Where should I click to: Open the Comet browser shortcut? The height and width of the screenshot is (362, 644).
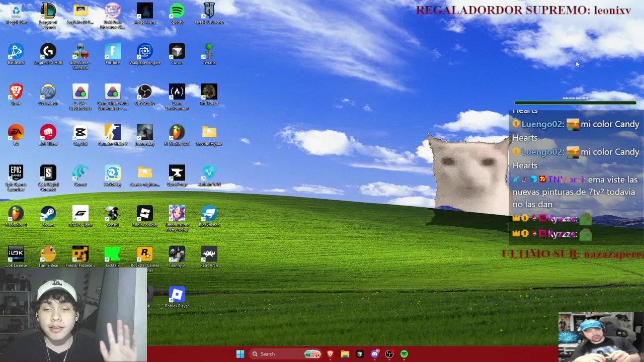(80, 176)
